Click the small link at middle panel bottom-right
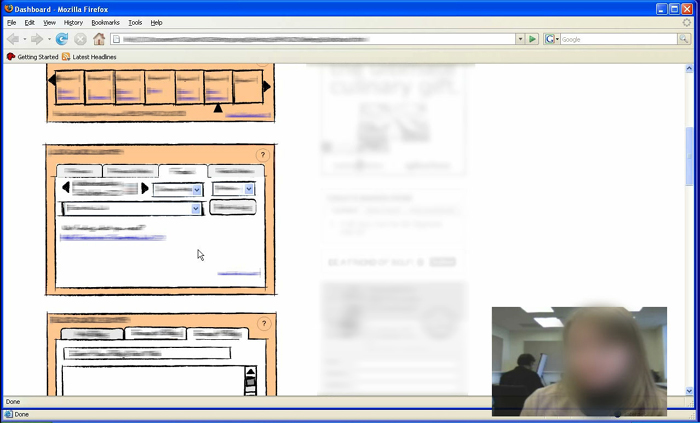700x423 pixels. pyautogui.click(x=239, y=273)
